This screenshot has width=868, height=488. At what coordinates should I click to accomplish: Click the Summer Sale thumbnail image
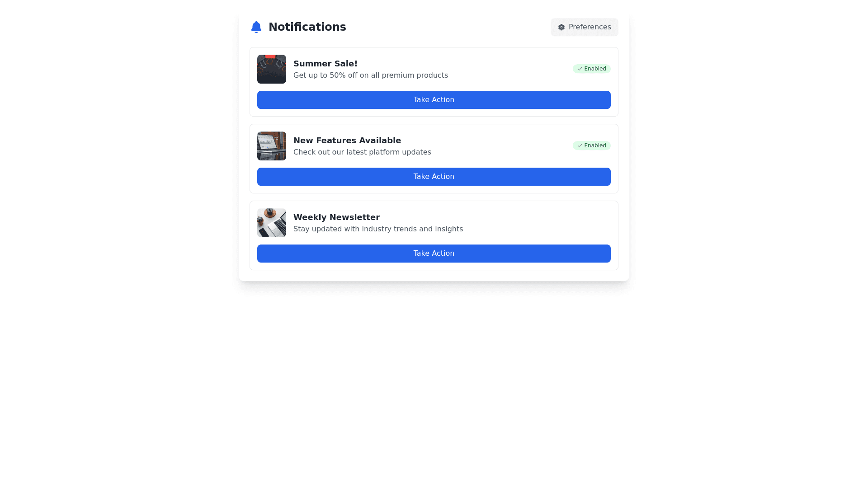pos(271,69)
